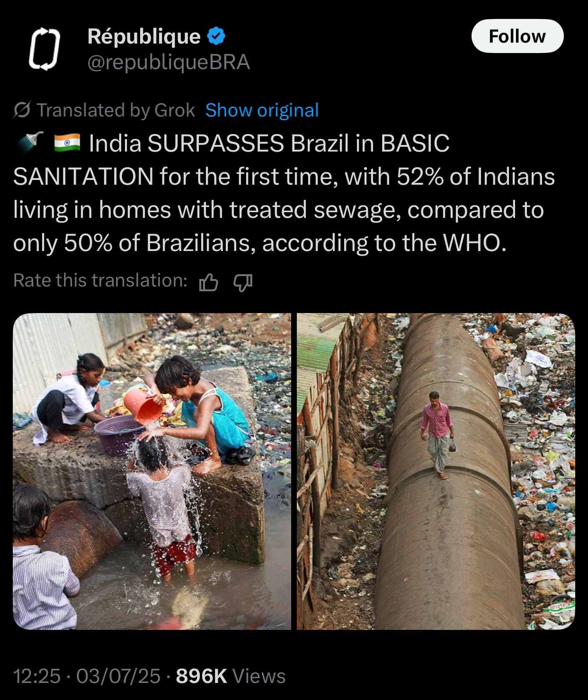Screen dimensions: 588x700
Task: Follow the République account
Action: coord(517,36)
